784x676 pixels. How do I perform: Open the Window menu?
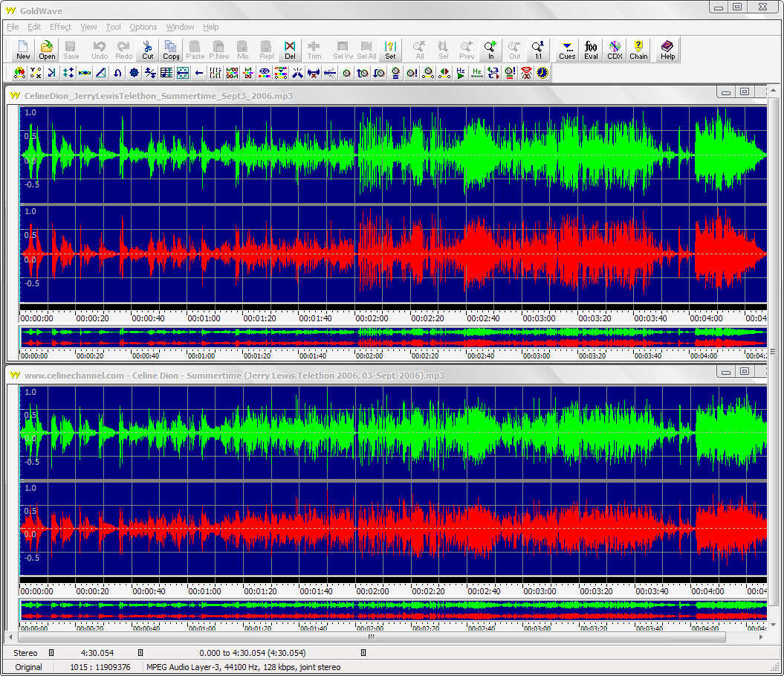coord(180,27)
